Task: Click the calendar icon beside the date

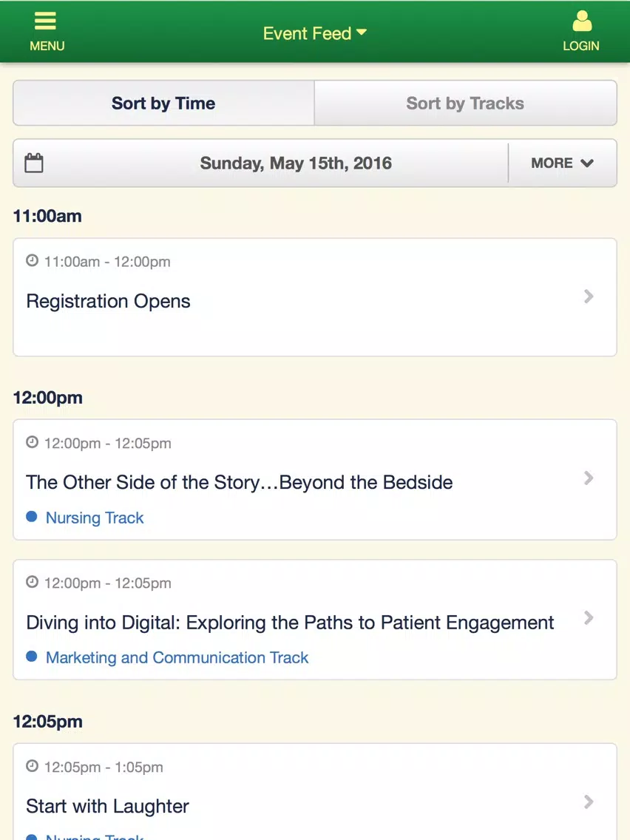Action: (34, 163)
